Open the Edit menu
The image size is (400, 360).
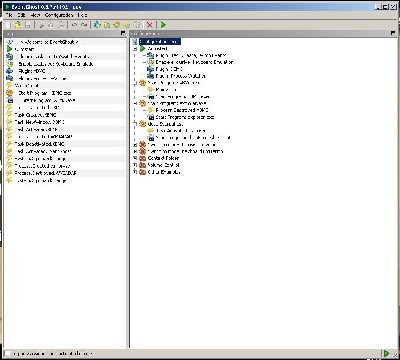[x=21, y=15]
